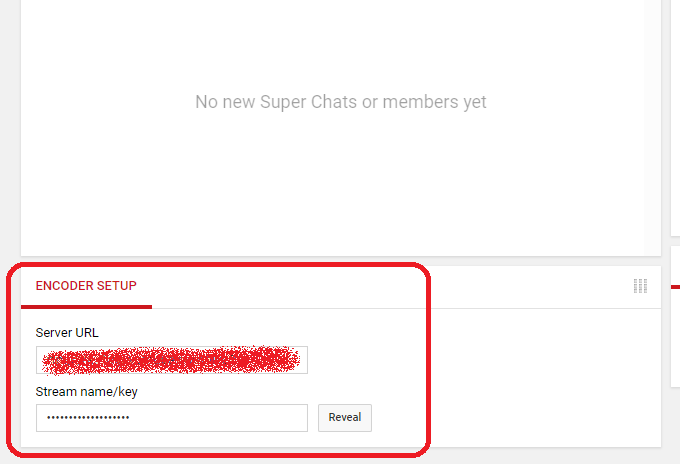680x469 pixels.
Task: Click the blank area right of Reveal button
Action: click(x=516, y=418)
